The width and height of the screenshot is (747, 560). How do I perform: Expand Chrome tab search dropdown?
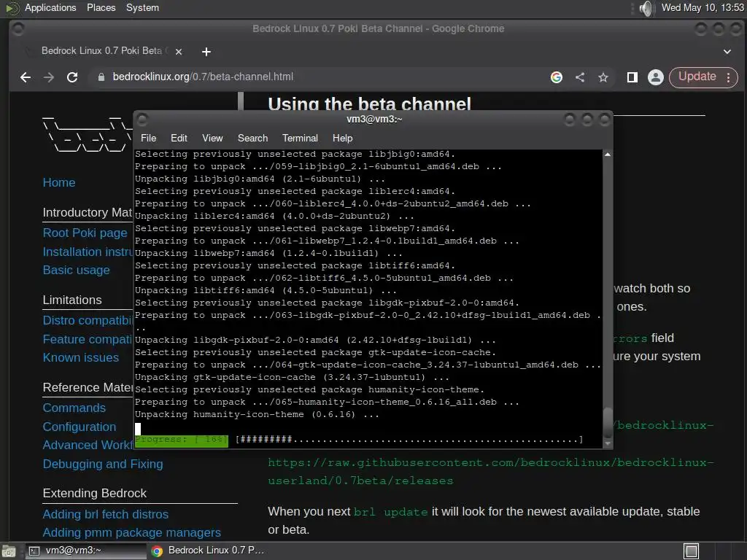(727, 52)
